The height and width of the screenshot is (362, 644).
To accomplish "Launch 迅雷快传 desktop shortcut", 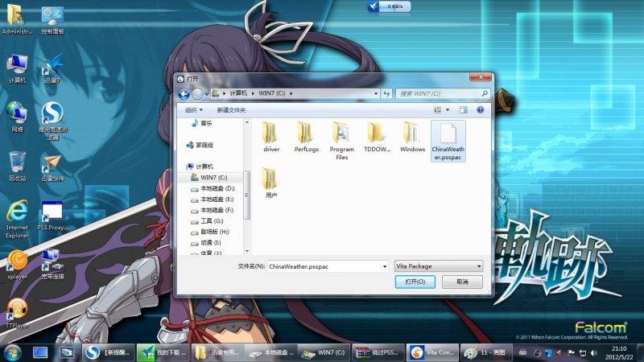I will (x=52, y=167).
